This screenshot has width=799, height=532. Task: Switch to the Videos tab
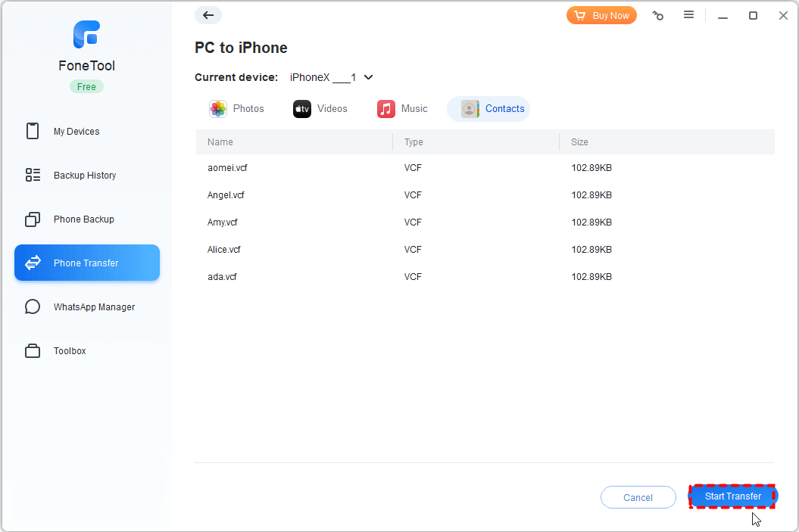tap(320, 109)
